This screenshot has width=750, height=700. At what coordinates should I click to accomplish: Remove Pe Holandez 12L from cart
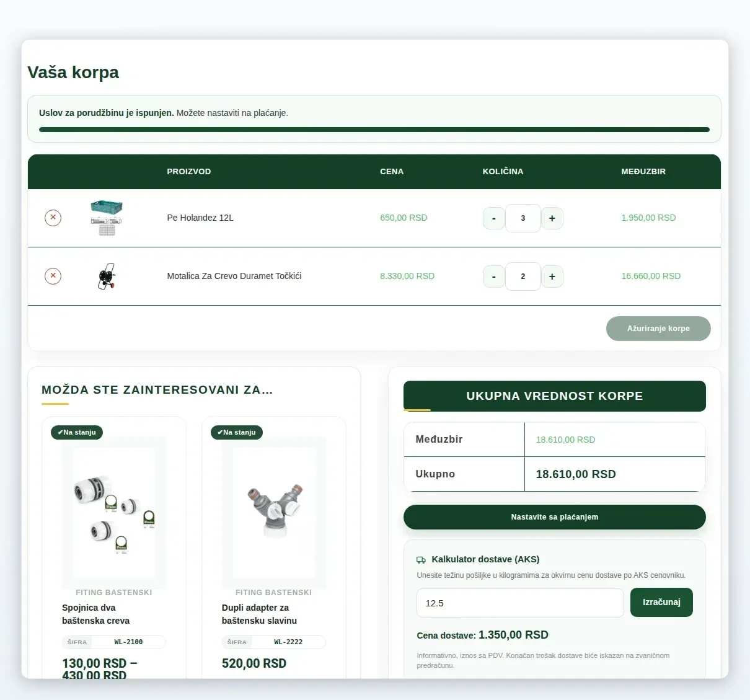(x=53, y=218)
